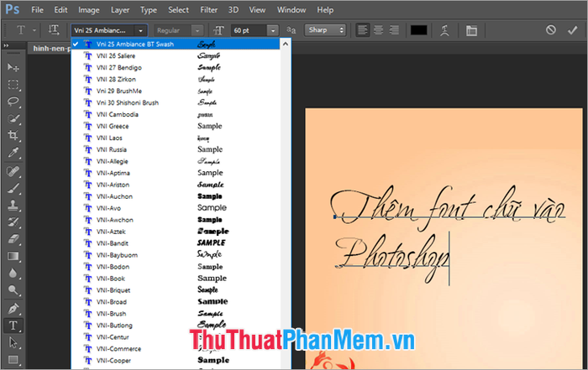The height and width of the screenshot is (370, 588).
Task: Open the warp text options
Action: point(444,30)
